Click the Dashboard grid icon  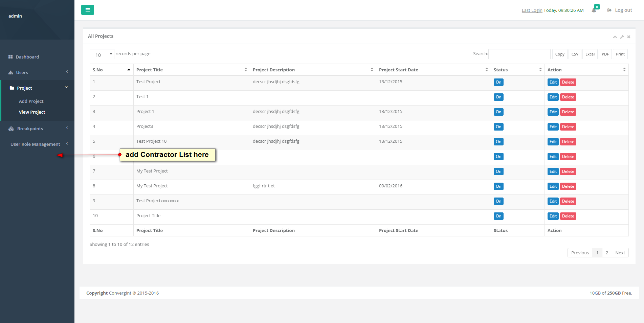[10, 57]
